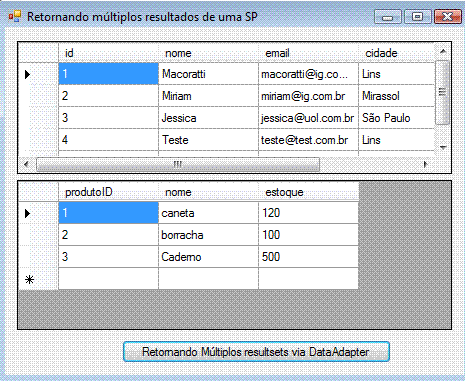Select the email cell 'miriam@ig.com.br'

tap(308, 96)
